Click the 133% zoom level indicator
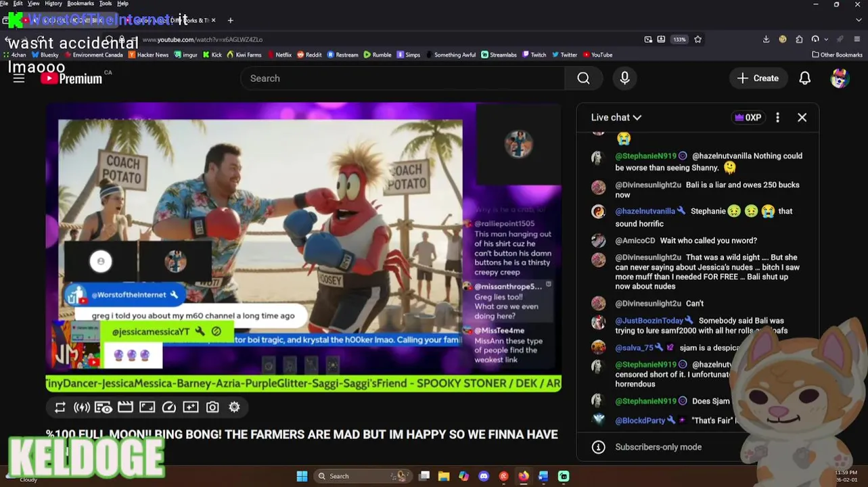Image resolution: width=868 pixels, height=487 pixels. 679,39
